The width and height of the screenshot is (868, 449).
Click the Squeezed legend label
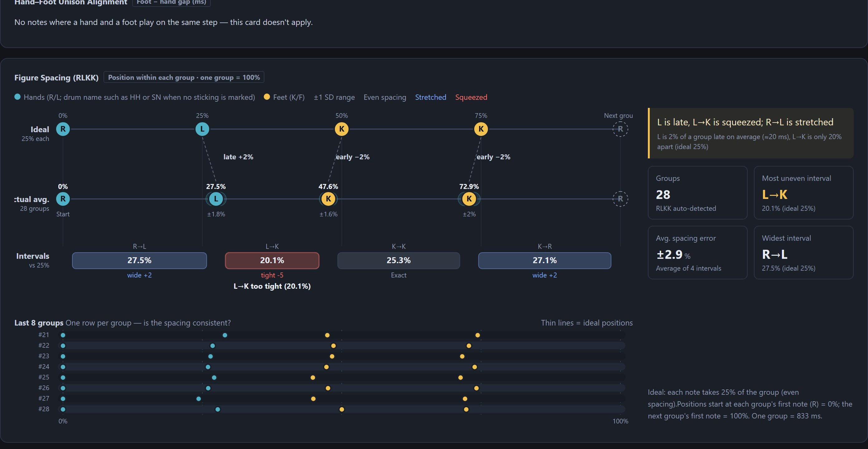pyautogui.click(x=471, y=97)
